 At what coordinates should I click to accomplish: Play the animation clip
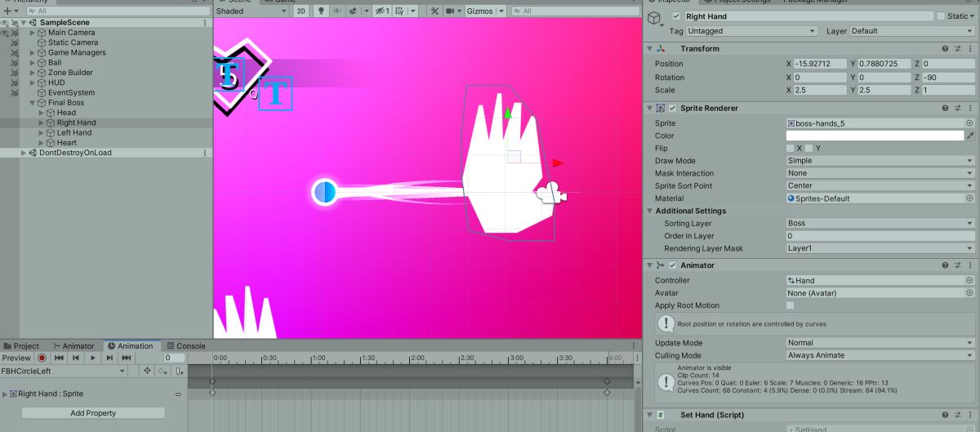click(x=92, y=358)
